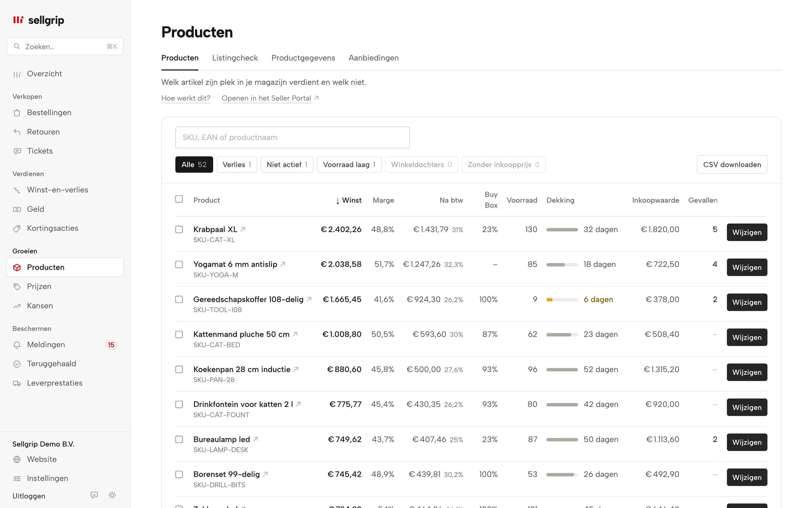
Task: Check the Gereedschapskoffer 108-delig row checkbox
Action: 179,299
